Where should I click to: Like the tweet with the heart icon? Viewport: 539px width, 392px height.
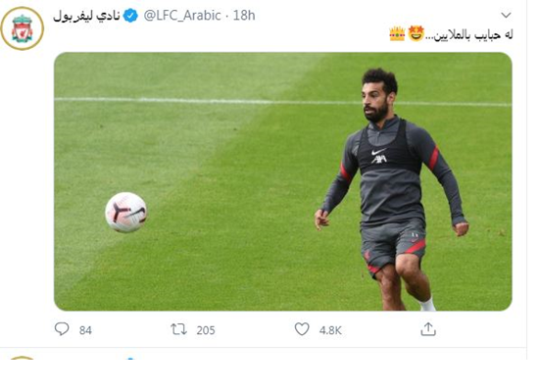[x=302, y=329]
